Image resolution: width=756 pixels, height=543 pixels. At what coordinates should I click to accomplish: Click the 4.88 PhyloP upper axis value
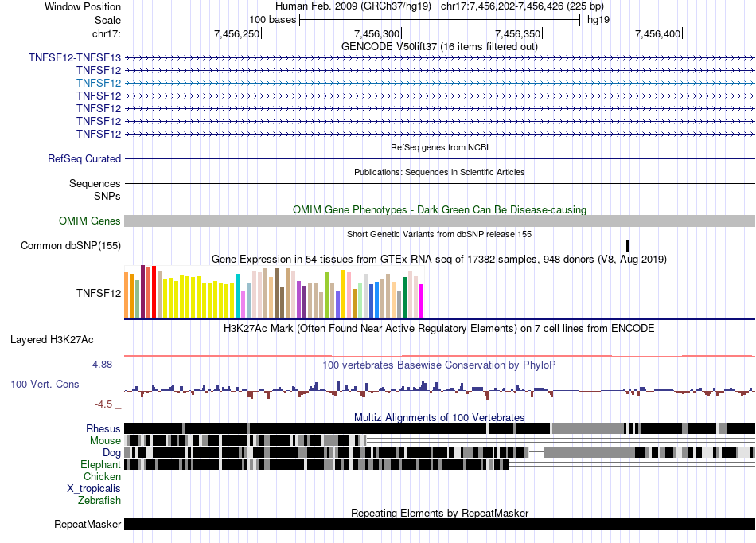tap(102, 365)
